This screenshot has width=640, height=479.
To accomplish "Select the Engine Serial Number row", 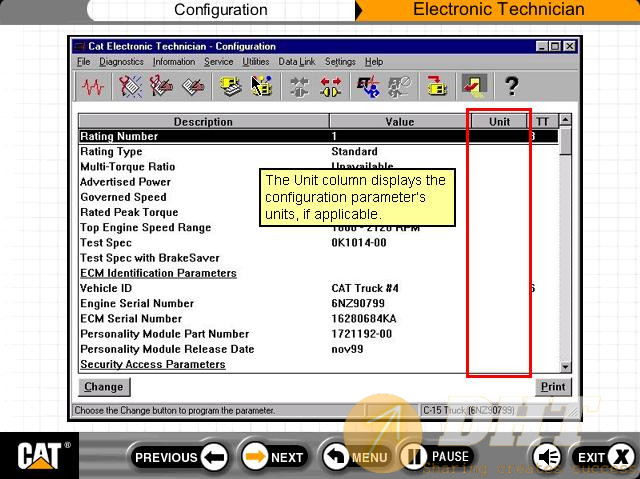I will click(318, 303).
